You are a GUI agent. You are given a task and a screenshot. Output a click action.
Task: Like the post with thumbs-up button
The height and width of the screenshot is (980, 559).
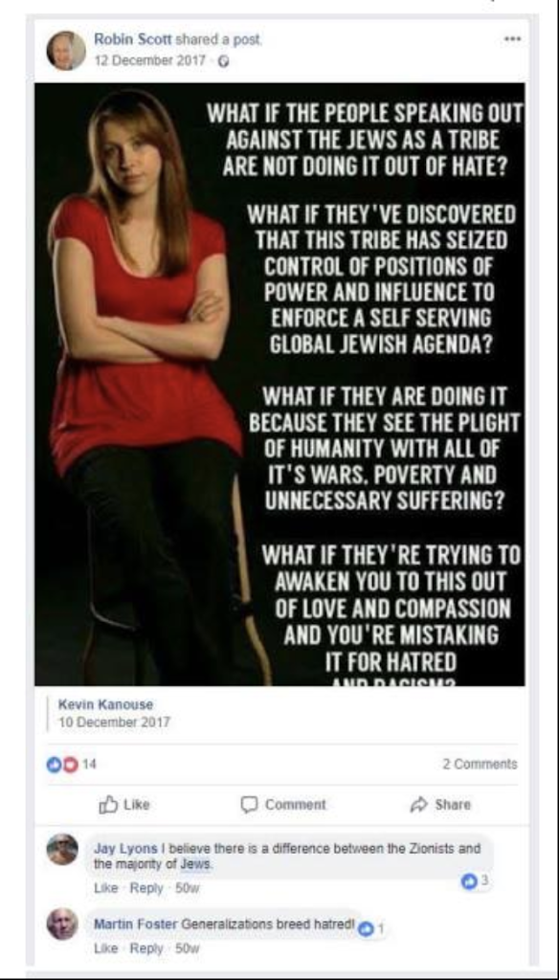click(124, 804)
